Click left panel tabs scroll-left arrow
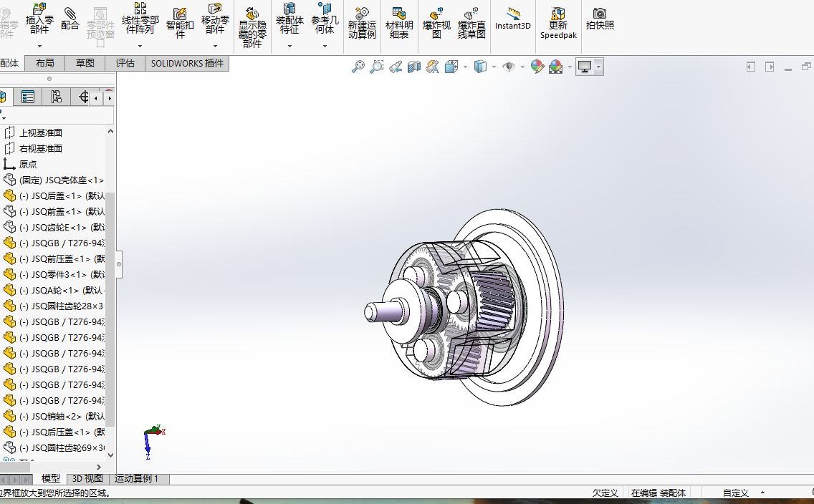814x504 pixels. pyautogui.click(x=96, y=98)
